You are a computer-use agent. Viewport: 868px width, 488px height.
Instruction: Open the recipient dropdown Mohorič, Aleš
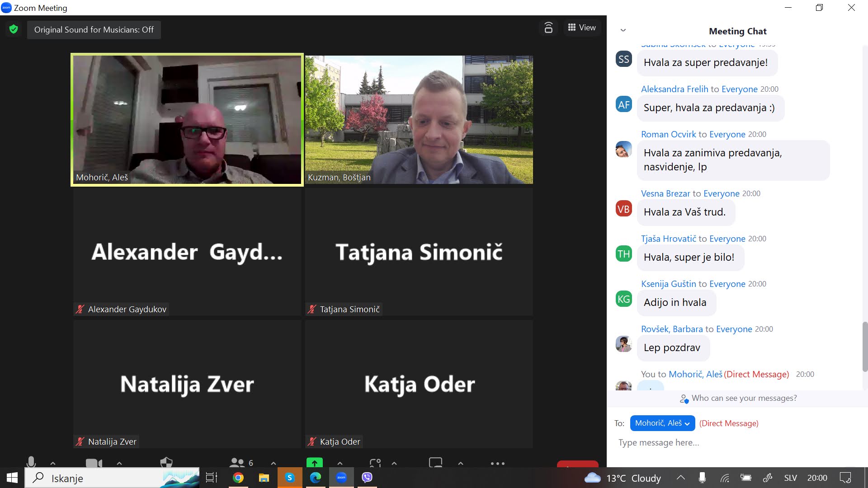(x=662, y=423)
